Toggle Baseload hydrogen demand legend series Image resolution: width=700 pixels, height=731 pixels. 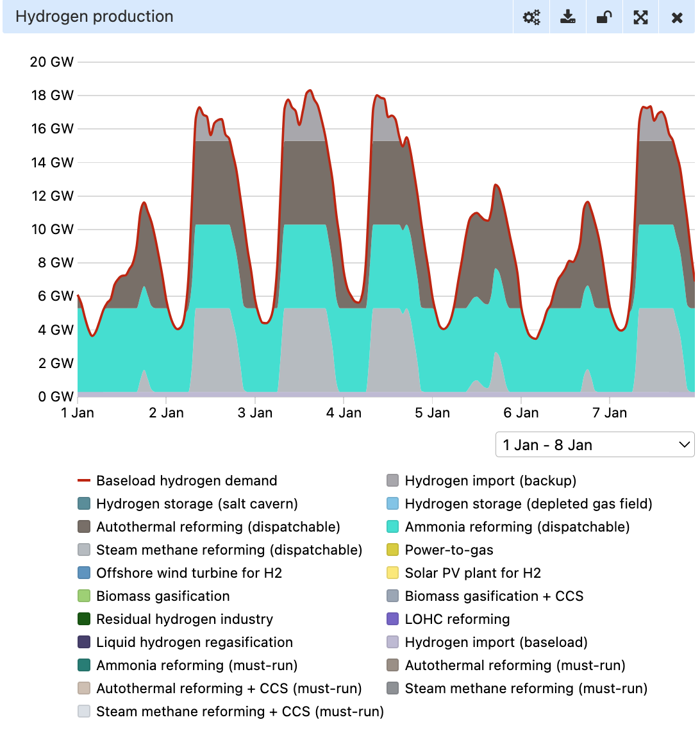click(178, 481)
